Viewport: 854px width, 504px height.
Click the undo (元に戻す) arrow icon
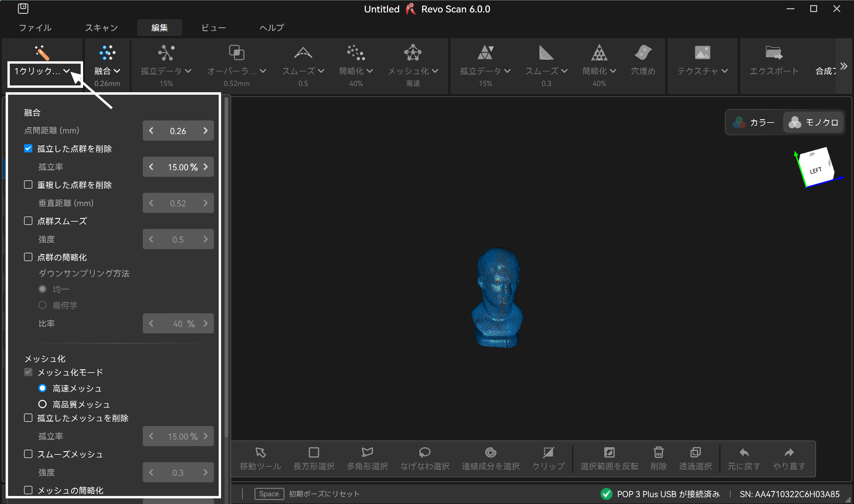[744, 452]
